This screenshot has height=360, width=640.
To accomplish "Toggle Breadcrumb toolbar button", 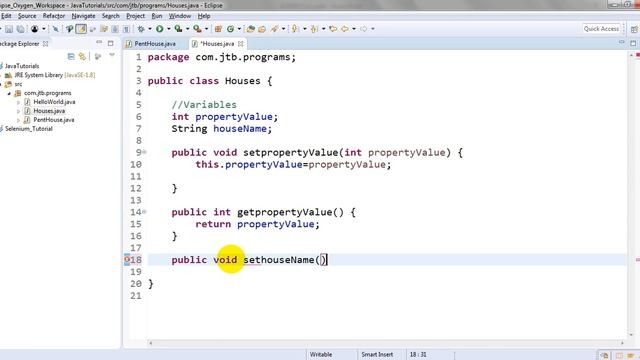I will click(69, 29).
